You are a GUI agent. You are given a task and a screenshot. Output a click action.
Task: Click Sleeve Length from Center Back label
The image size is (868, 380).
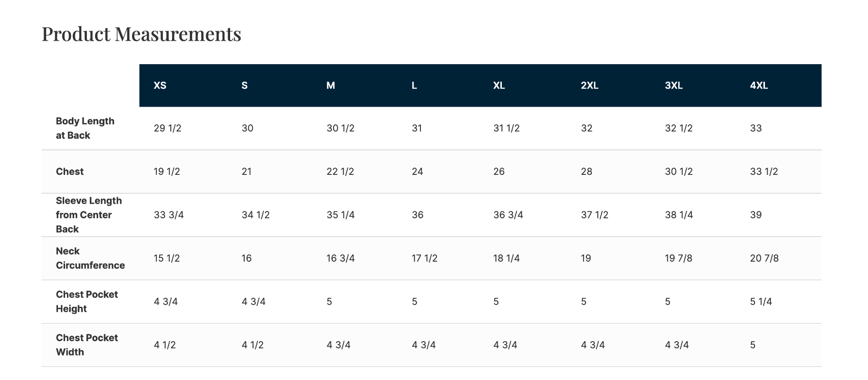pos(89,215)
